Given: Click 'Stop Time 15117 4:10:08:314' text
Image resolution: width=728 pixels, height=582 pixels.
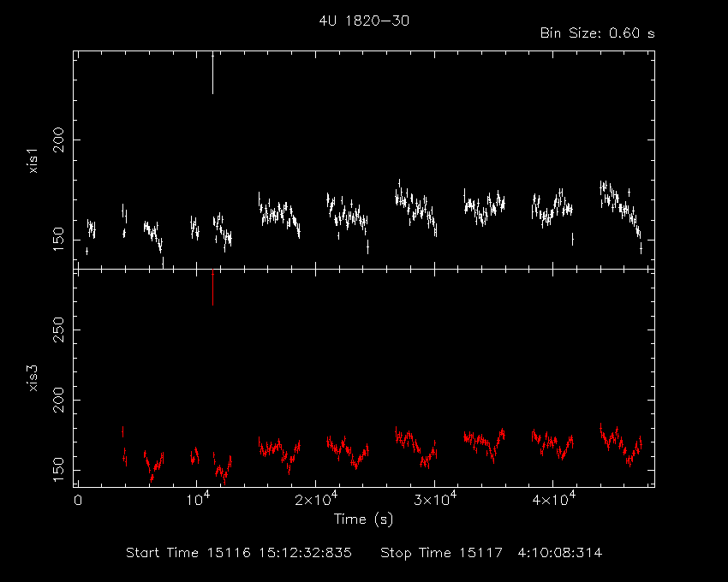Looking at the screenshot, I should 492,553.
